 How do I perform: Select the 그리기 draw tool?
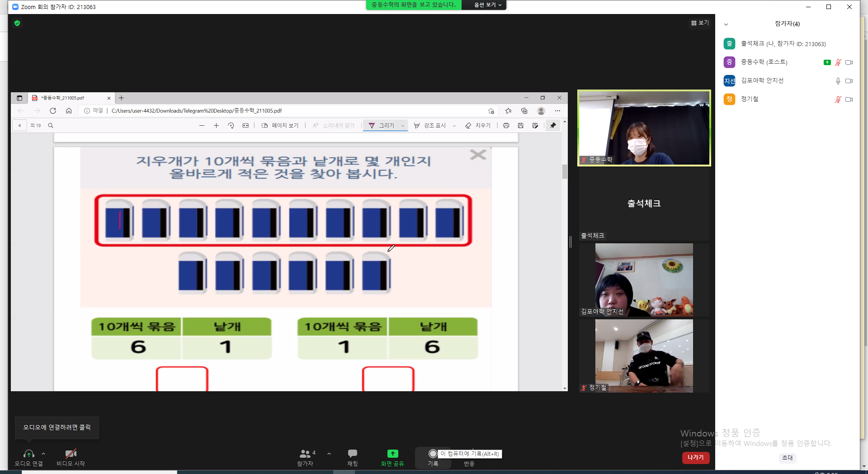tap(382, 125)
